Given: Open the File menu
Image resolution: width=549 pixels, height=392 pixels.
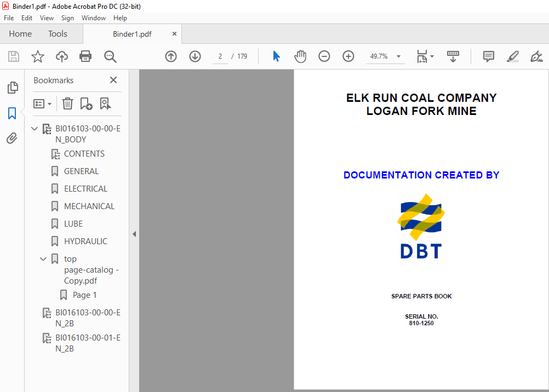Looking at the screenshot, I should [x=9, y=18].
